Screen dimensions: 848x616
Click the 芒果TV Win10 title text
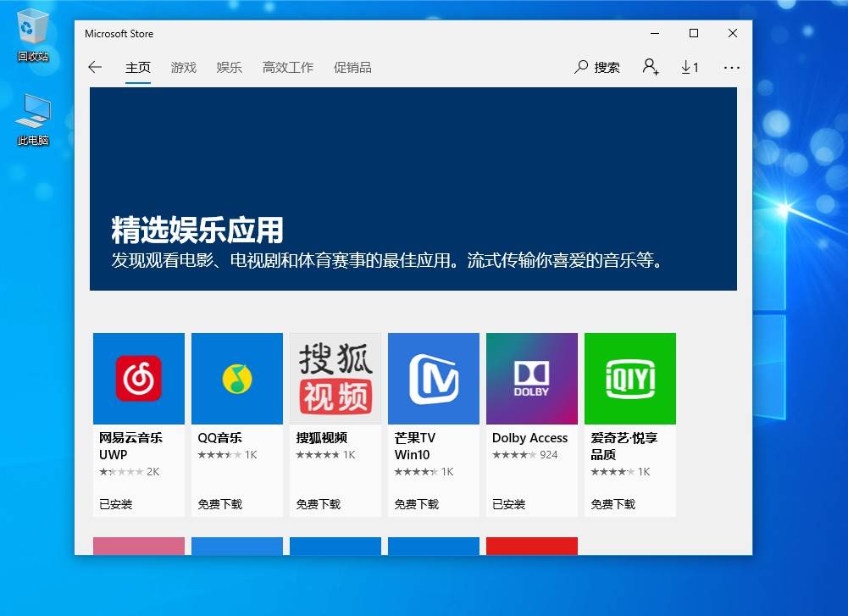[x=415, y=447]
